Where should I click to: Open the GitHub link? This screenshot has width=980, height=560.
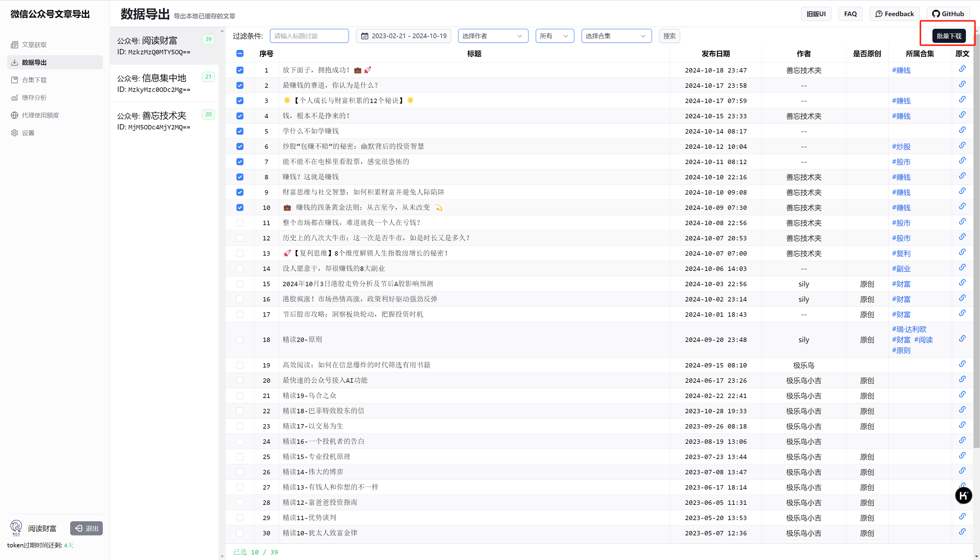click(x=948, y=14)
